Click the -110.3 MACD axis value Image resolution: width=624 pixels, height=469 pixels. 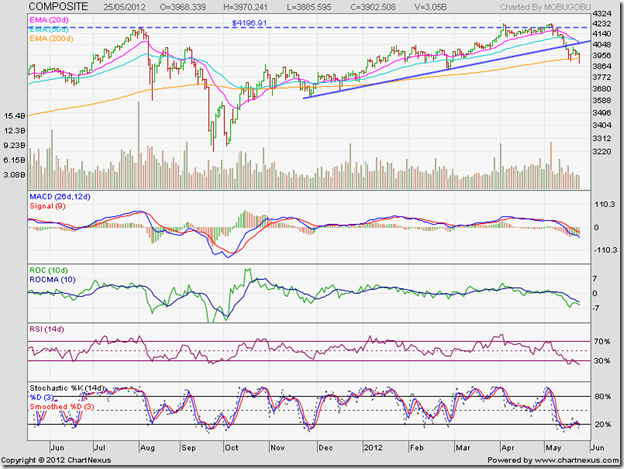(x=605, y=250)
